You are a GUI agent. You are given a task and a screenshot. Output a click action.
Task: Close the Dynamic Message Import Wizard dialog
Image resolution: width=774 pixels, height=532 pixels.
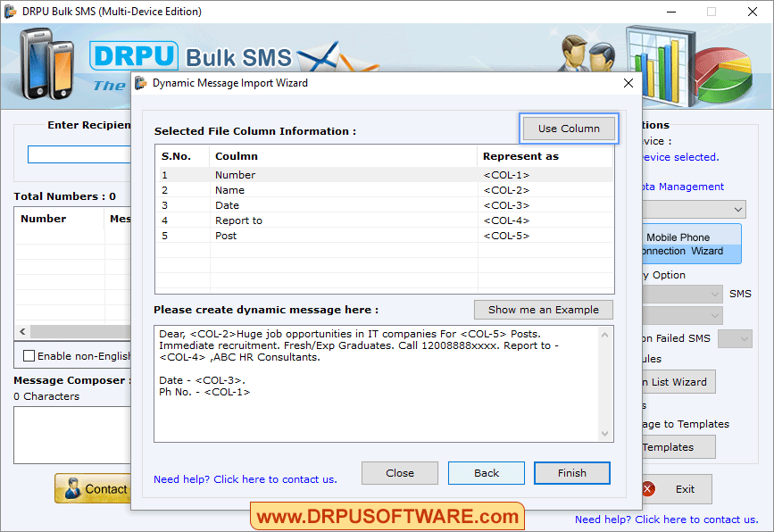(628, 83)
